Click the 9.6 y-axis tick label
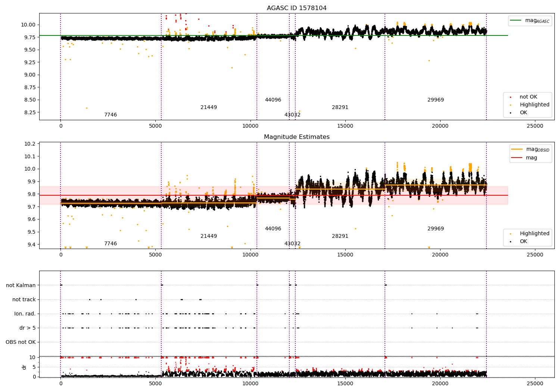 point(31,220)
